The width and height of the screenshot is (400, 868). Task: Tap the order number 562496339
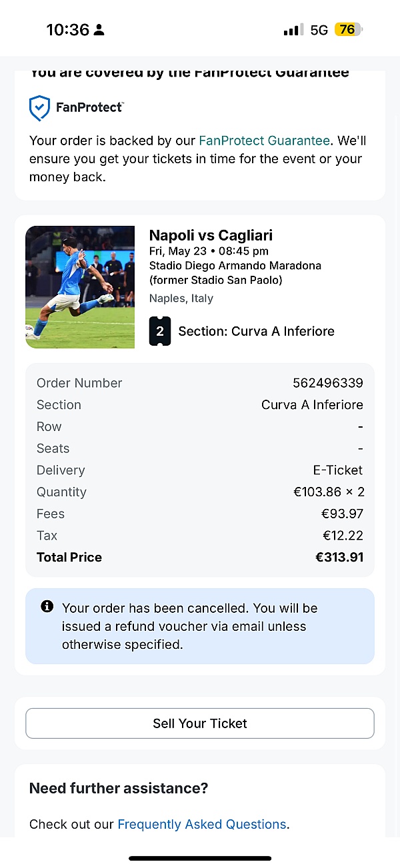tap(327, 383)
